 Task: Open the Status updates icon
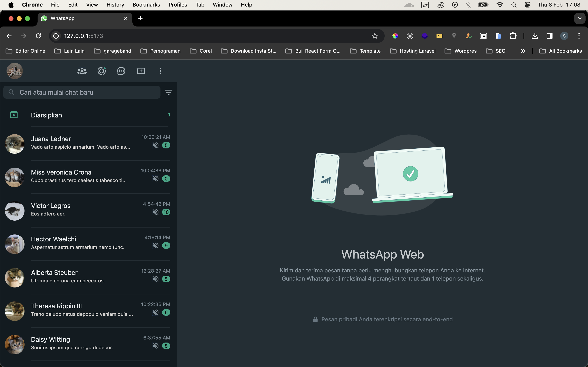(101, 71)
